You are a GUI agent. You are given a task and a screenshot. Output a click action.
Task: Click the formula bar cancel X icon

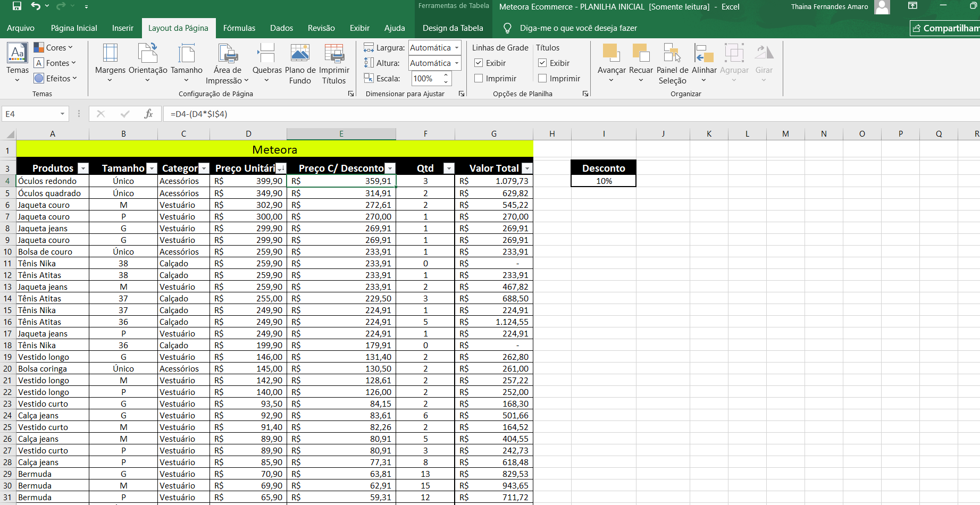coord(100,114)
